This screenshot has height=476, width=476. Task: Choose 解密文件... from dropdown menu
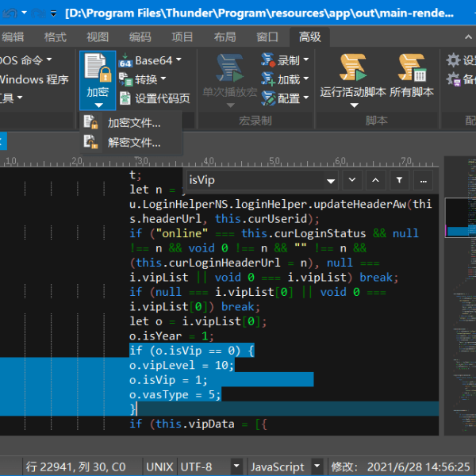(132, 142)
